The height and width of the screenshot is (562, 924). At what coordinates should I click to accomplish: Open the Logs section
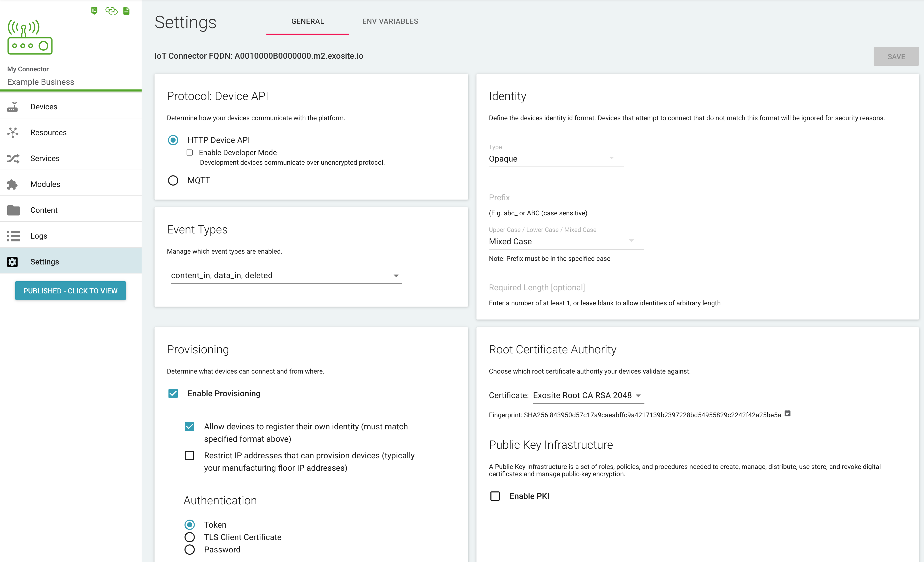tap(38, 236)
